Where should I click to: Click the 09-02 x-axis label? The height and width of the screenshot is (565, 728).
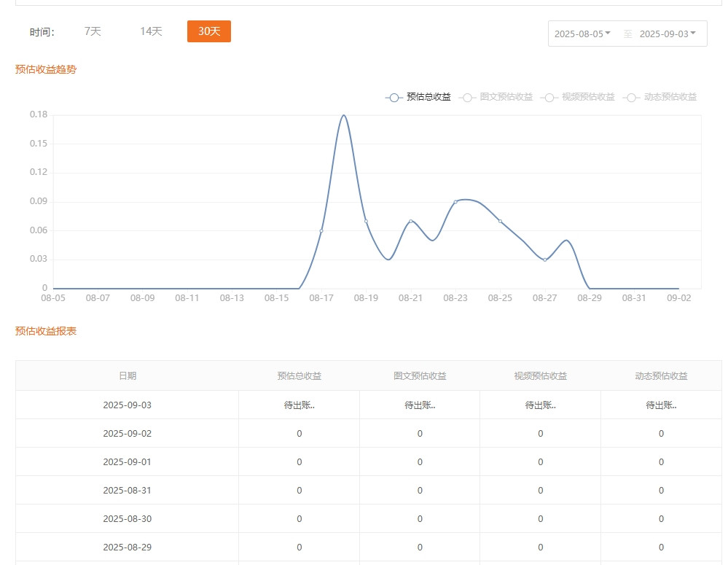[678, 298]
